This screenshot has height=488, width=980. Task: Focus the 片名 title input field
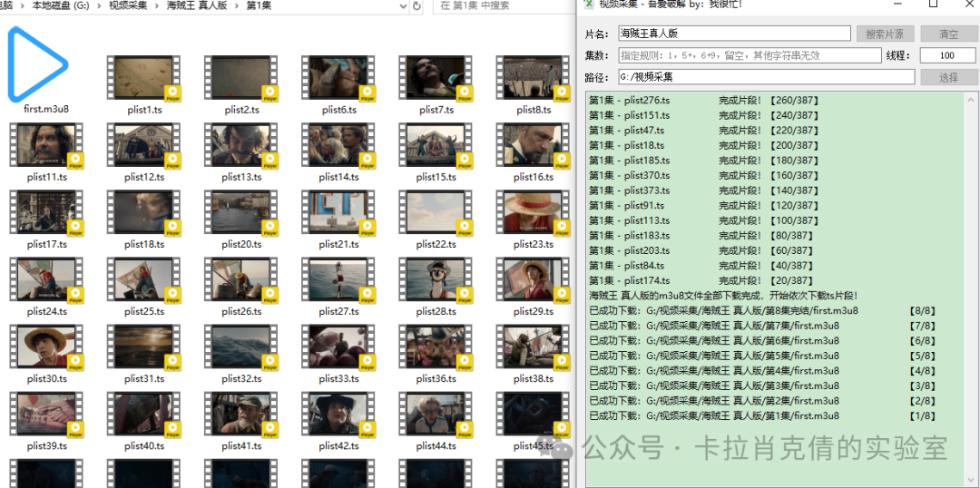click(x=734, y=34)
